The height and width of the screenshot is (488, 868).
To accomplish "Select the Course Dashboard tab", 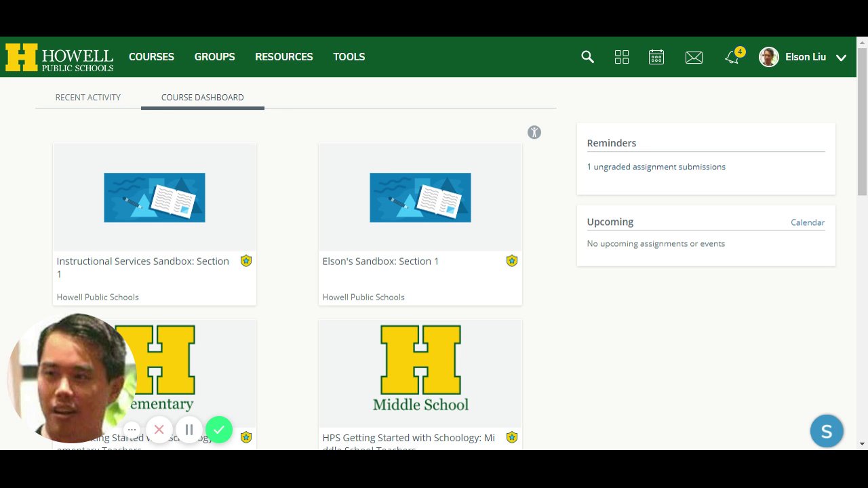I will (203, 98).
